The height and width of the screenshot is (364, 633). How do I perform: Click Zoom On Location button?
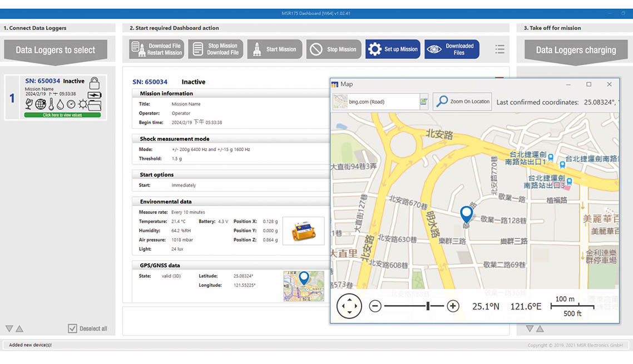(x=462, y=102)
